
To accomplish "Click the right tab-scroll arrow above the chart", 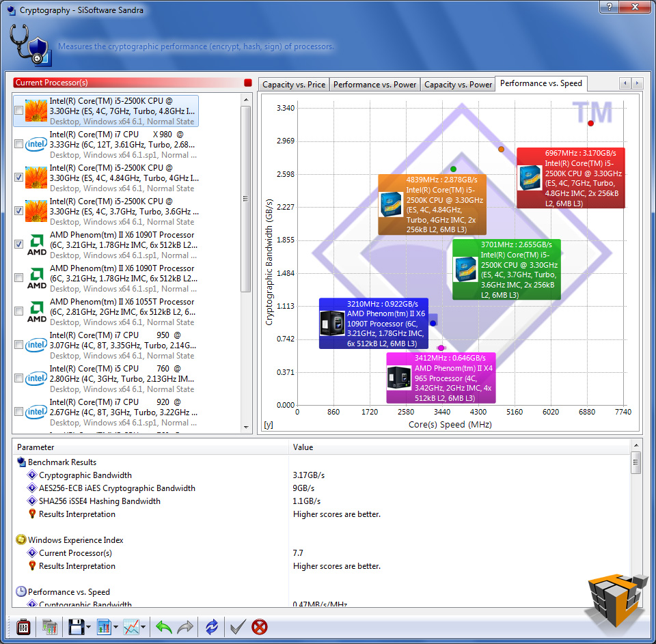I will (x=637, y=83).
